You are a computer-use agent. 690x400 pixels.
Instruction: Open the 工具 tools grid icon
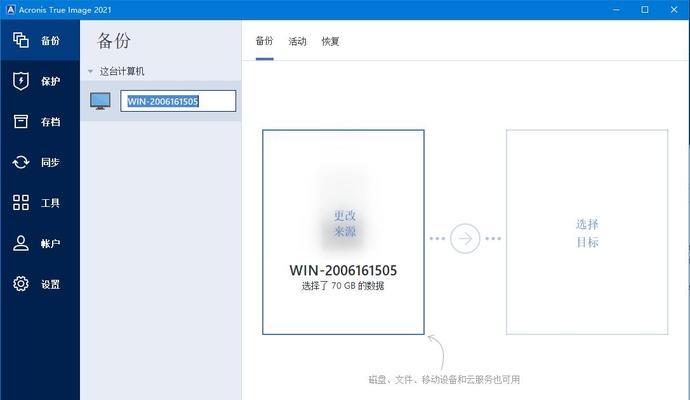[x=21, y=202]
